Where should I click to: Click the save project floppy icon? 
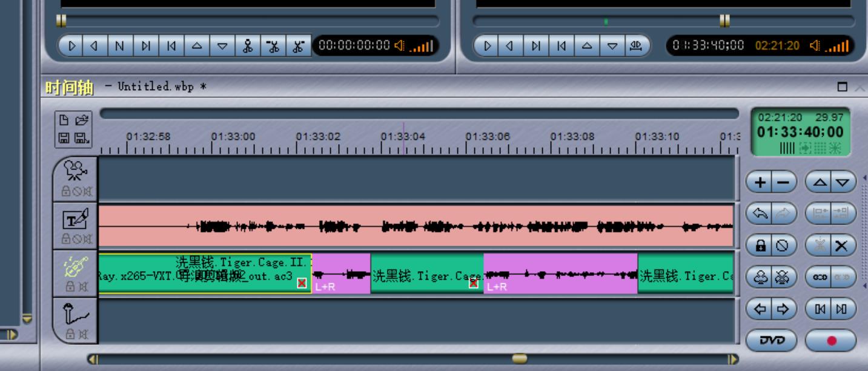[x=64, y=139]
